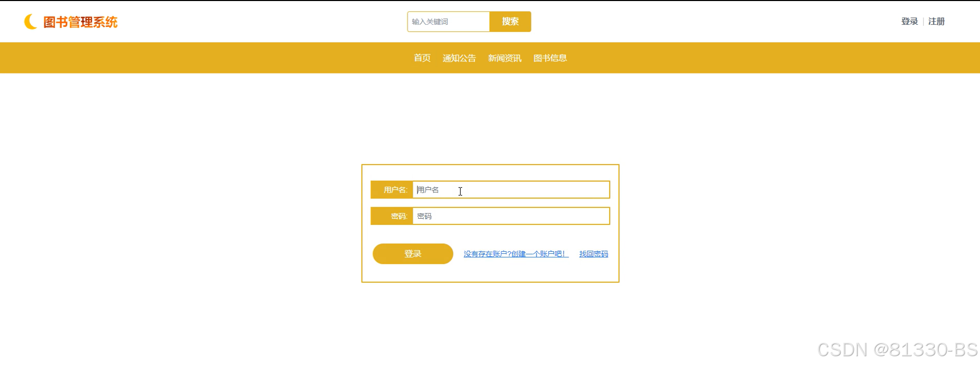Follow the 找回密码 link
980x366 pixels.
(594, 254)
